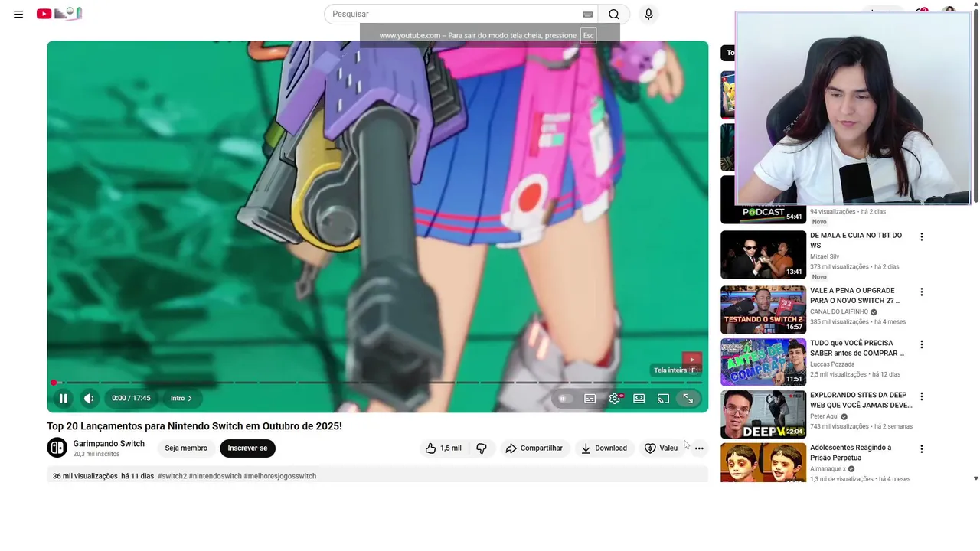Click the Pesquisar search field
Viewport: 980px width, 551px height.
(x=455, y=14)
